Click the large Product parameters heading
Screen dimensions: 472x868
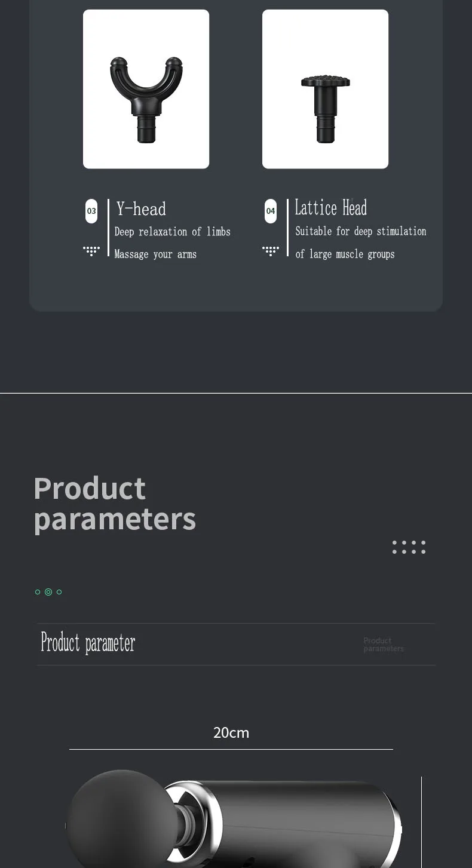115,504
